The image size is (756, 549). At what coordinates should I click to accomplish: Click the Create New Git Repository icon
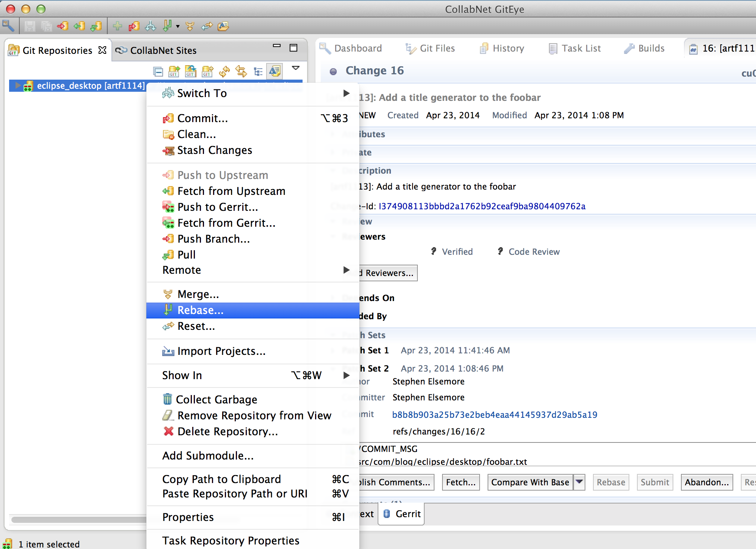(x=207, y=71)
